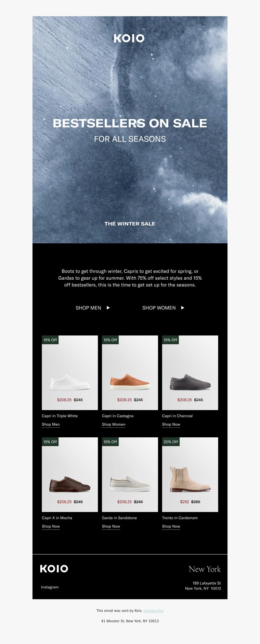Select the Capri in Triple White shoe image
The image size is (260, 644).
click(x=70, y=373)
